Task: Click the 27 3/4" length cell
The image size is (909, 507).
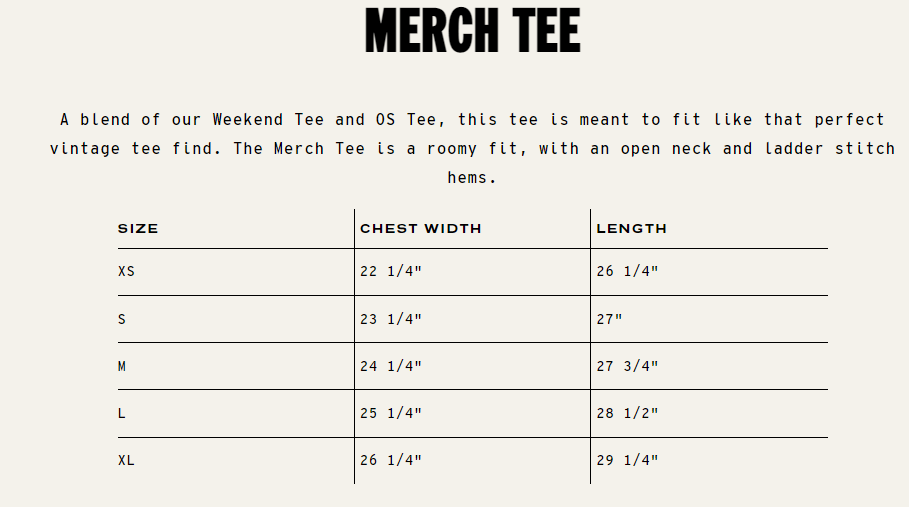Action: click(x=627, y=366)
